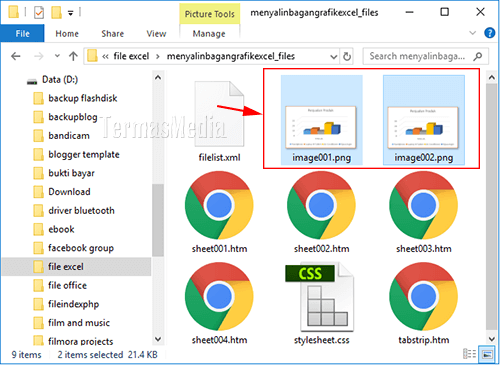
Task: Click file list scroll up arrow
Action: click(492, 78)
